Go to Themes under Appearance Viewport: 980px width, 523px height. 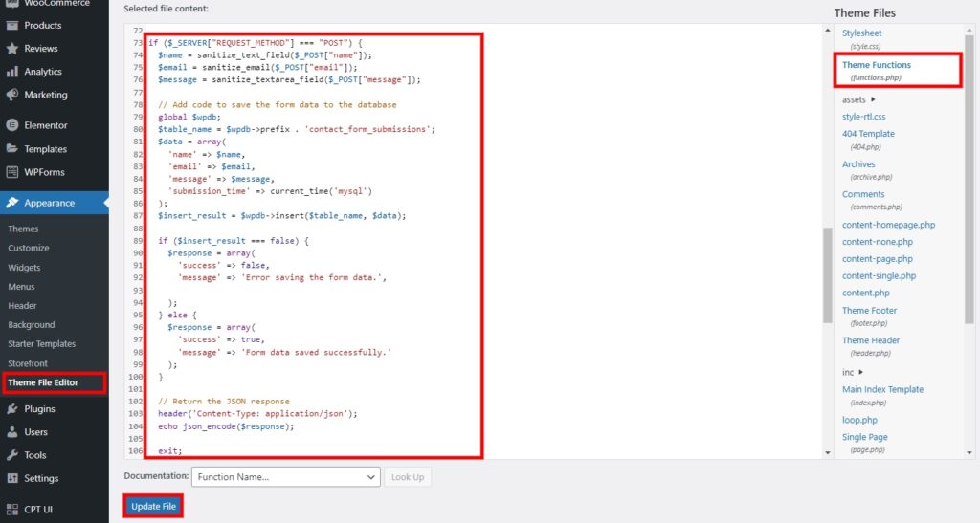pyautogui.click(x=23, y=229)
